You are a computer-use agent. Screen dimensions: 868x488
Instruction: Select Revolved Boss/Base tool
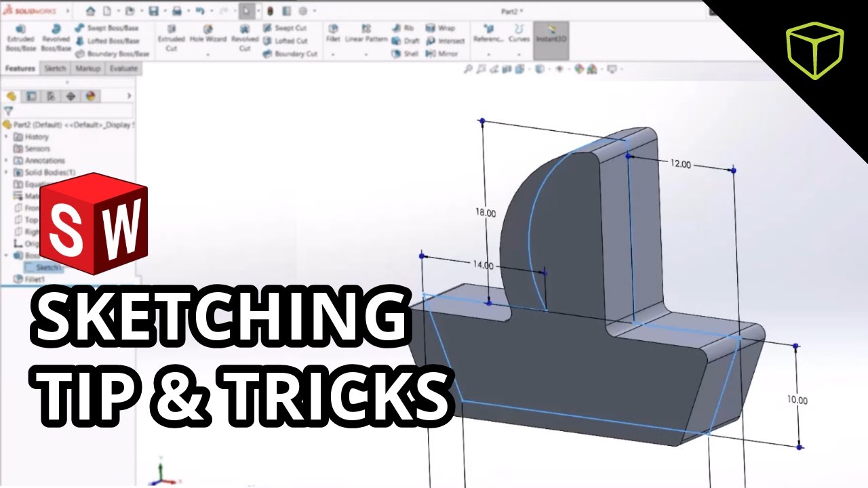pos(56,38)
